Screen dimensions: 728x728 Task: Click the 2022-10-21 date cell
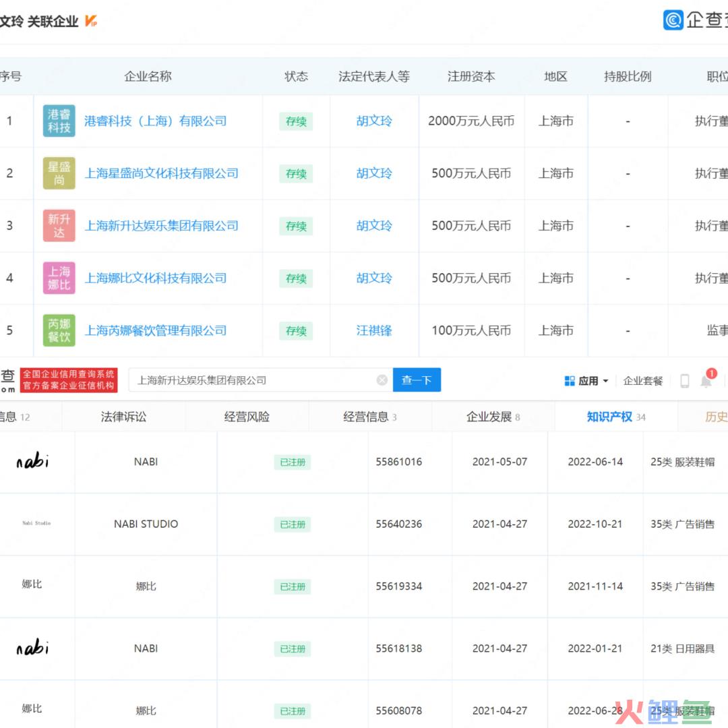tap(595, 524)
